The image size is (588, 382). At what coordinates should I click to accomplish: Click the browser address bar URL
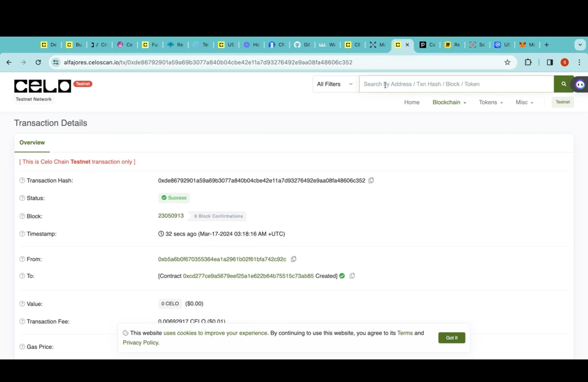click(208, 62)
